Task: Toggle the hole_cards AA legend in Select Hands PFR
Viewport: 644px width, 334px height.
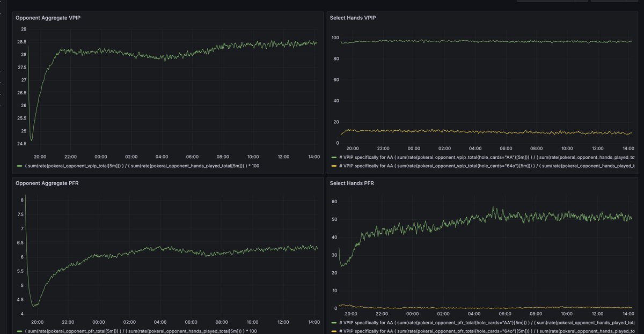Action: [x=486, y=323]
